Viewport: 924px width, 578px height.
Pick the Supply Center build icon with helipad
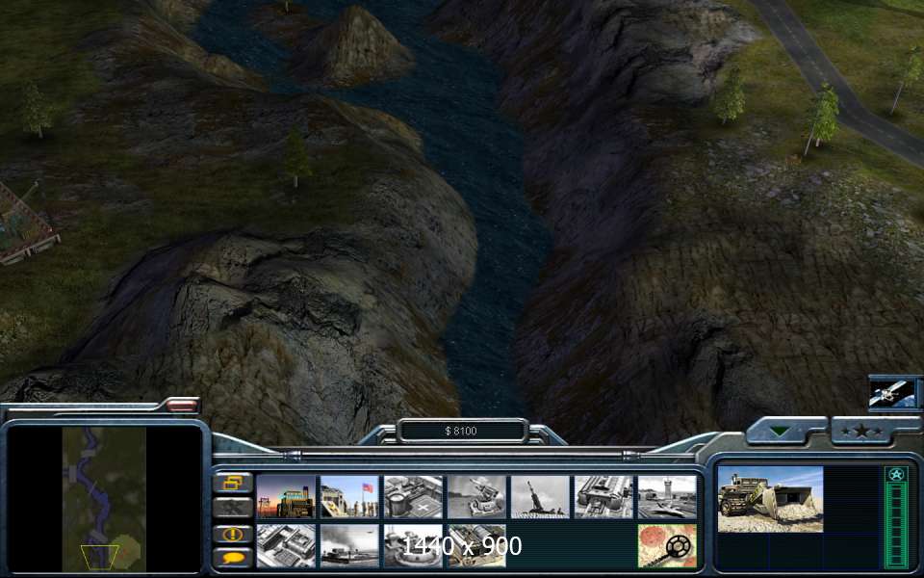413,497
